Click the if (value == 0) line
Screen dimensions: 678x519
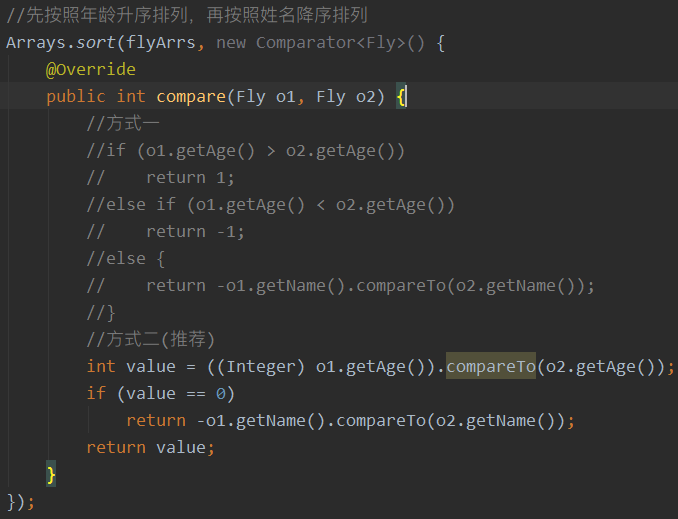(160, 394)
